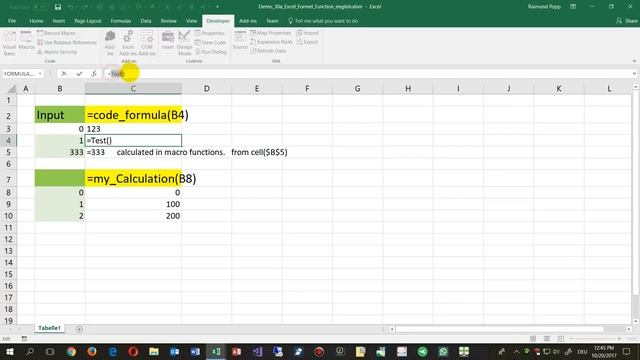Image resolution: width=640 pixels, height=360 pixels.
Task: Open Excel Add-ins manager
Action: (128, 43)
